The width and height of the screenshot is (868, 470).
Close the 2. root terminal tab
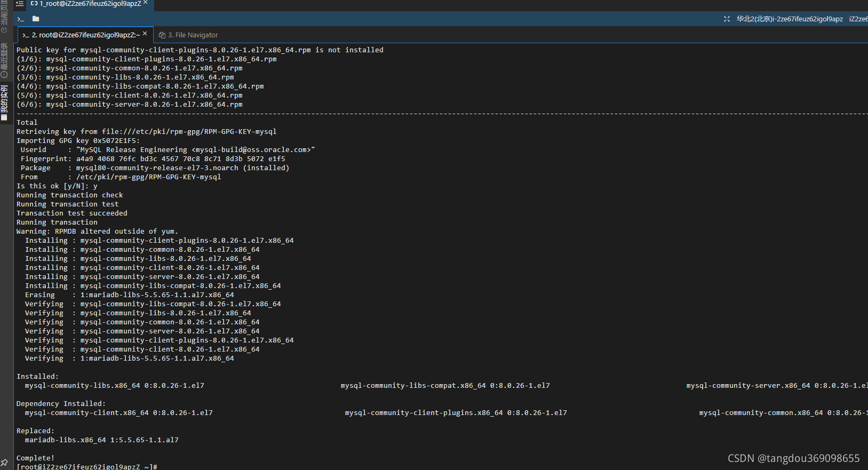pos(145,34)
